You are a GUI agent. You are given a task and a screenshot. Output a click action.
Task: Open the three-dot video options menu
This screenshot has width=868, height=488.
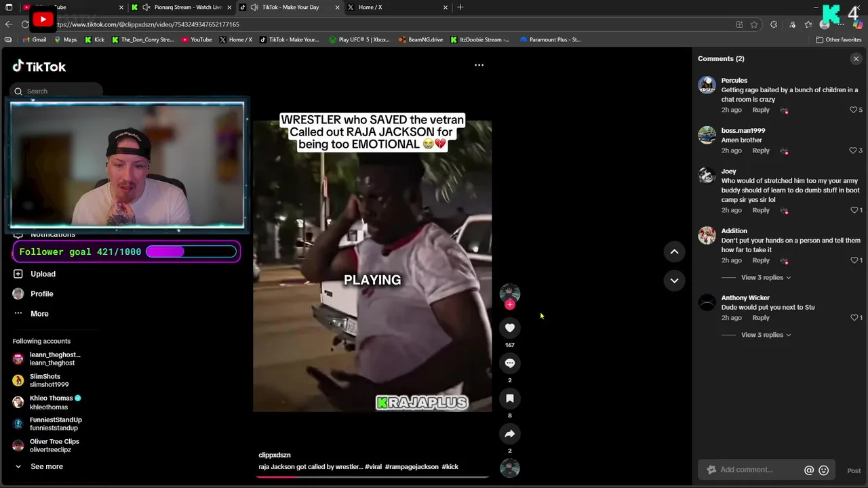[479, 65]
